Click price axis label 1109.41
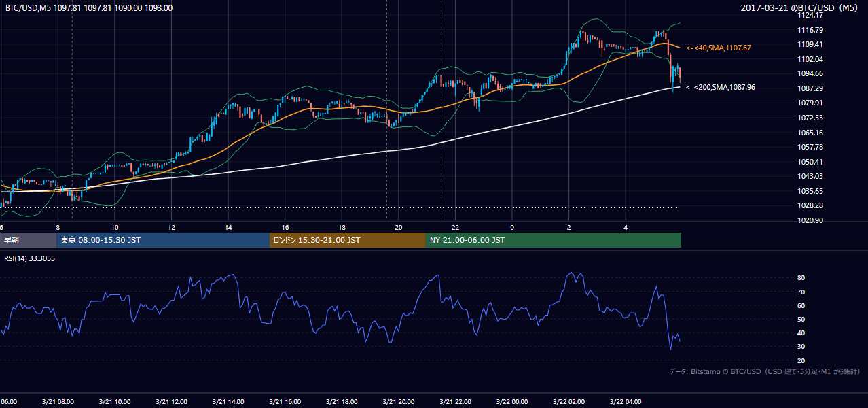The height and width of the screenshot is (408, 868). click(810, 44)
